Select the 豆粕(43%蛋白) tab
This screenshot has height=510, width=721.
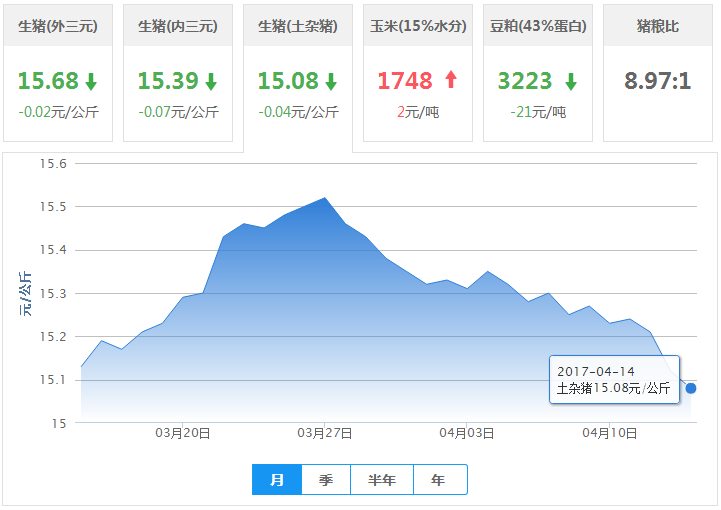(538, 26)
